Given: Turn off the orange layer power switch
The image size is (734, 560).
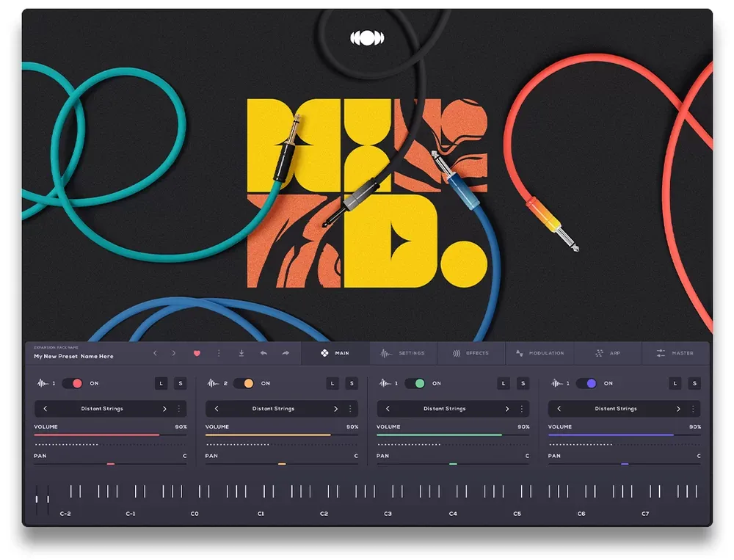Looking at the screenshot, I should [244, 383].
